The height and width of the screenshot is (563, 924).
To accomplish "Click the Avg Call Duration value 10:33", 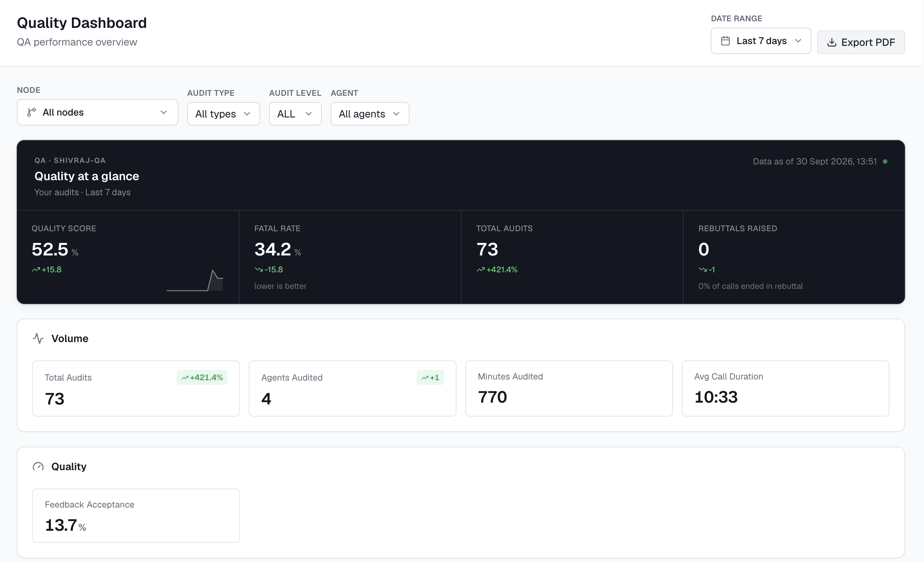I will click(716, 397).
